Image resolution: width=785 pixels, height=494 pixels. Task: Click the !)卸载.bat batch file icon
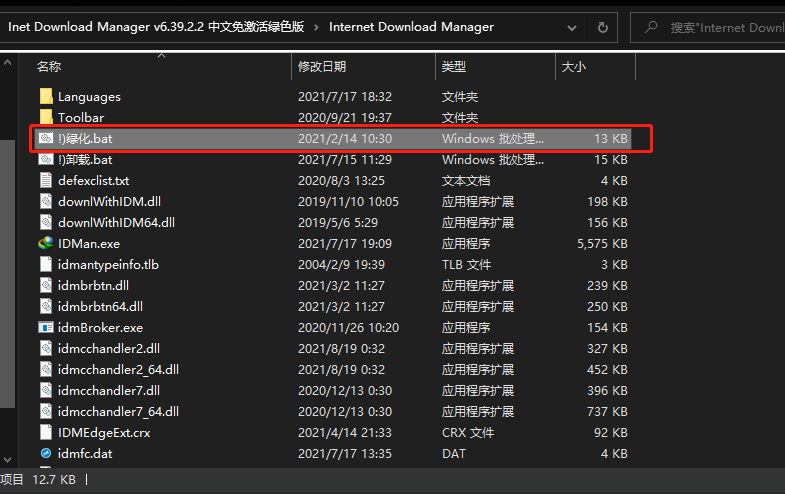click(x=46, y=159)
